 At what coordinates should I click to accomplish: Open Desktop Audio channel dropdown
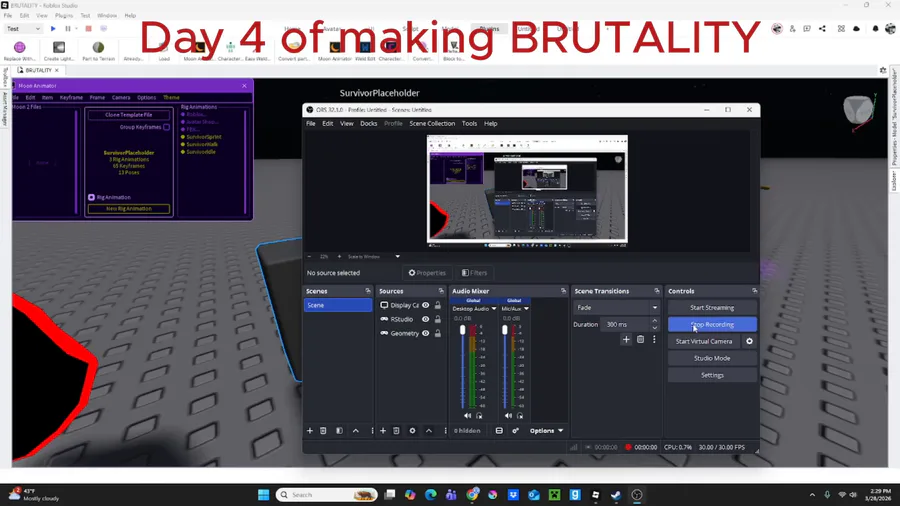point(494,309)
